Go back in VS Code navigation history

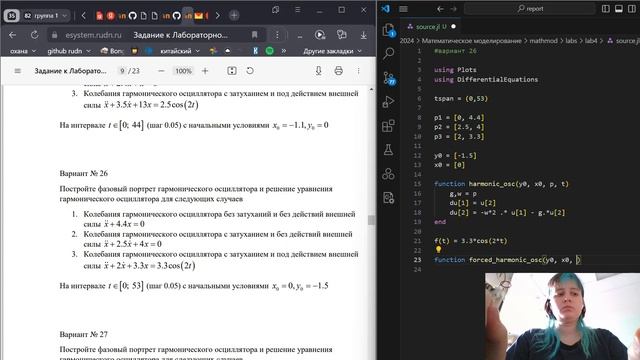coord(440,9)
